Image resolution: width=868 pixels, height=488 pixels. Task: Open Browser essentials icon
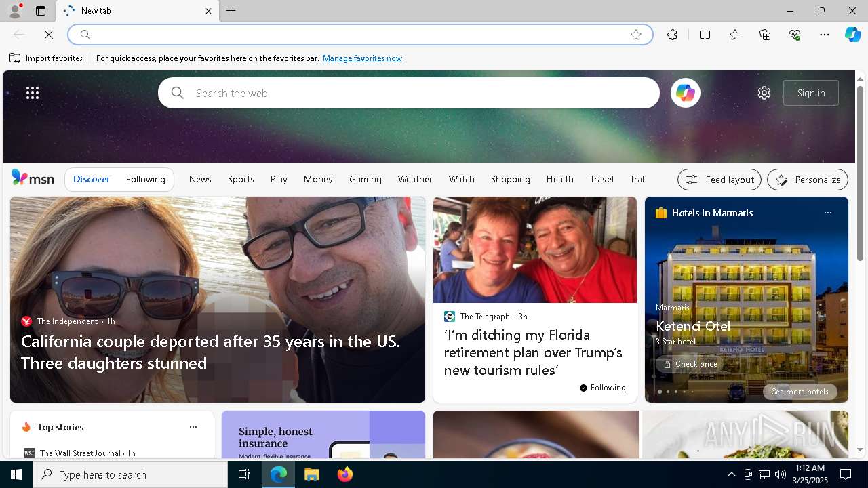pyautogui.click(x=795, y=35)
